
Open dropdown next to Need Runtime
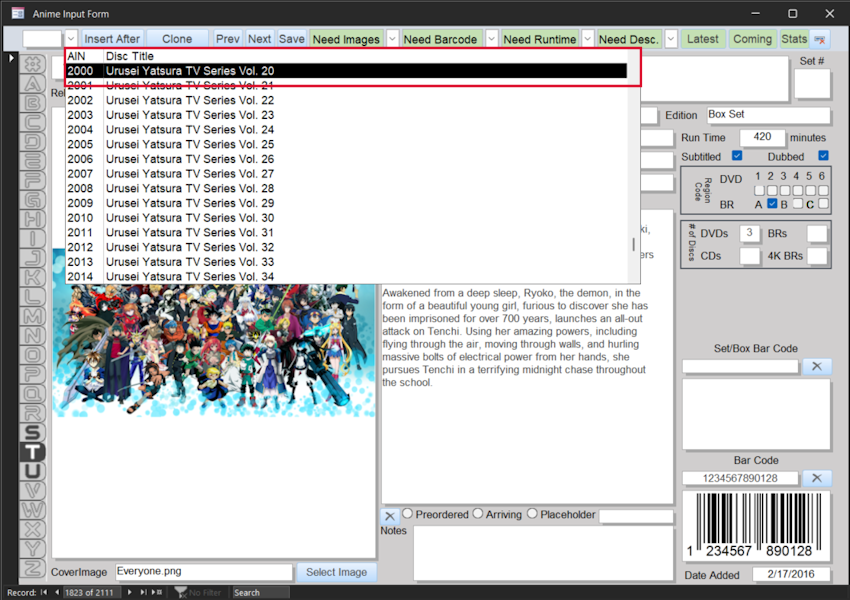point(588,39)
